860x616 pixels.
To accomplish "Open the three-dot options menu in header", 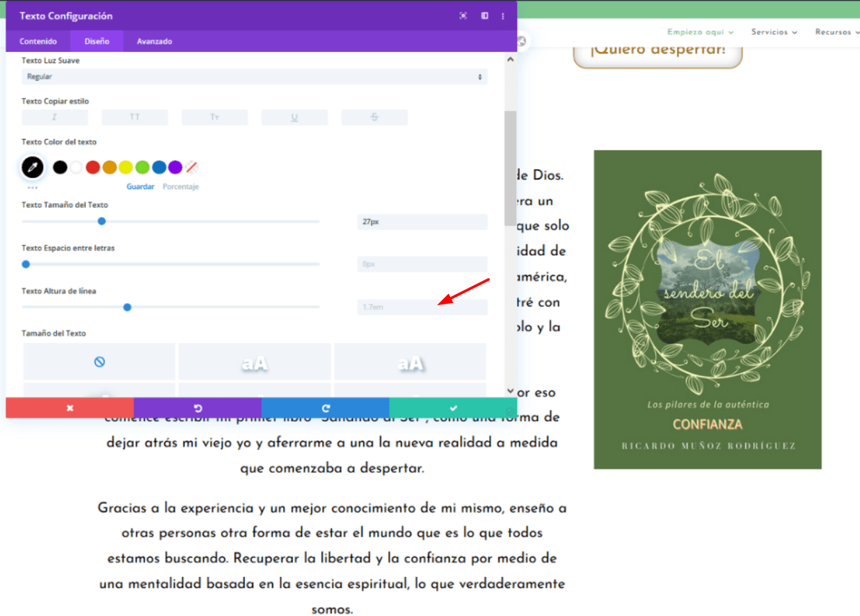I will tap(503, 16).
